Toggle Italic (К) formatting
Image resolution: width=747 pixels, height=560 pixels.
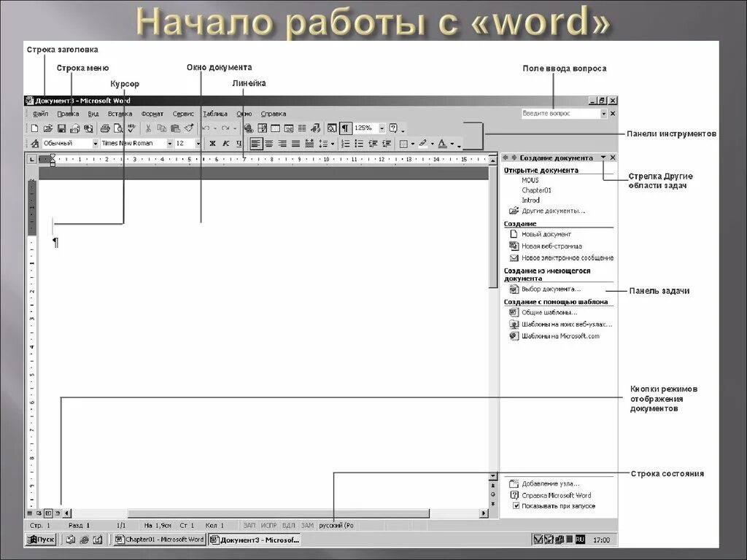[x=226, y=144]
